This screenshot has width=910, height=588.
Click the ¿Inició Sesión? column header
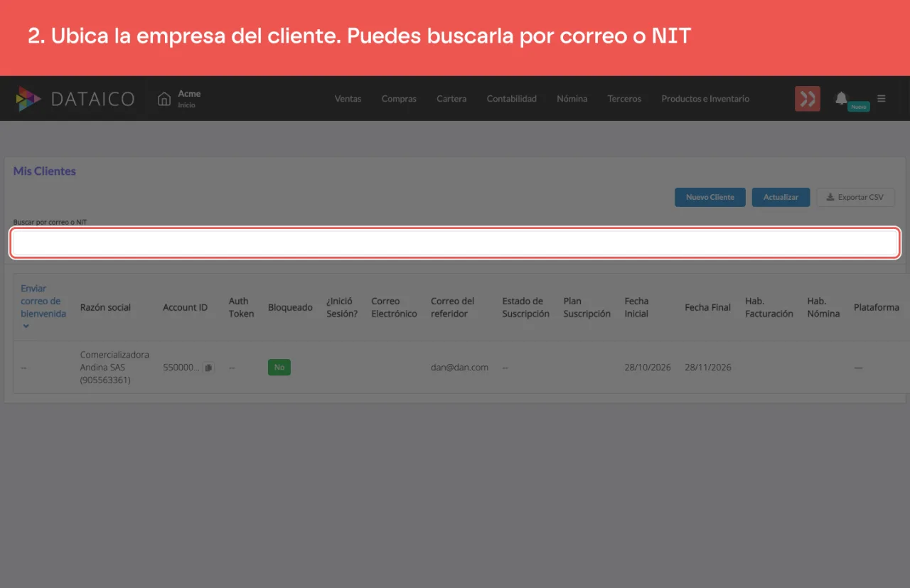click(342, 307)
